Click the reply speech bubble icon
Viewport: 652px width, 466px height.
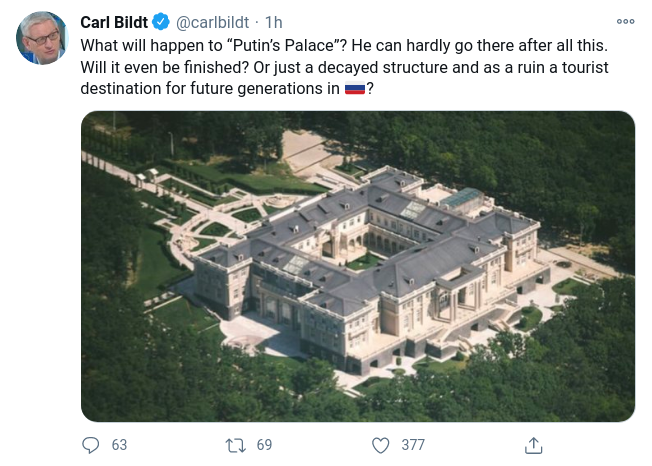[x=90, y=445]
